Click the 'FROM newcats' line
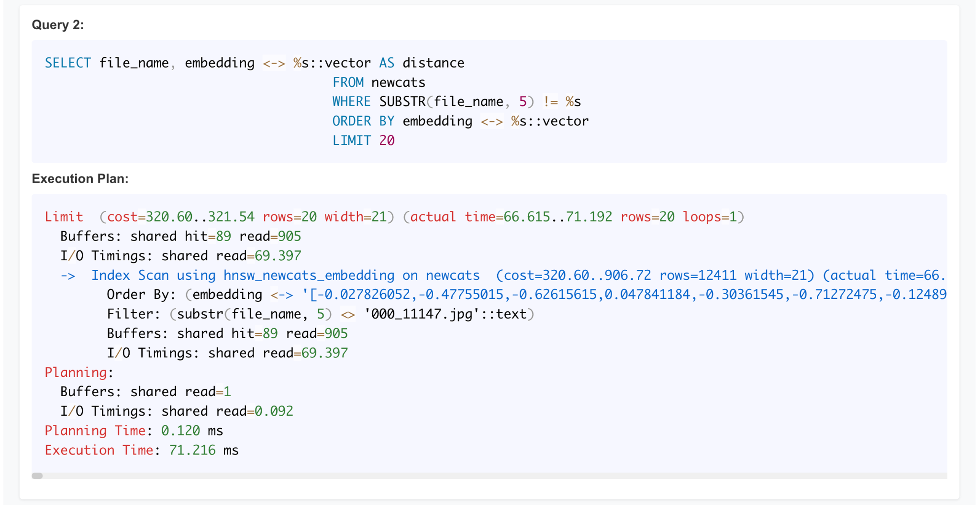Viewport: 980px width, 505px height. (379, 83)
